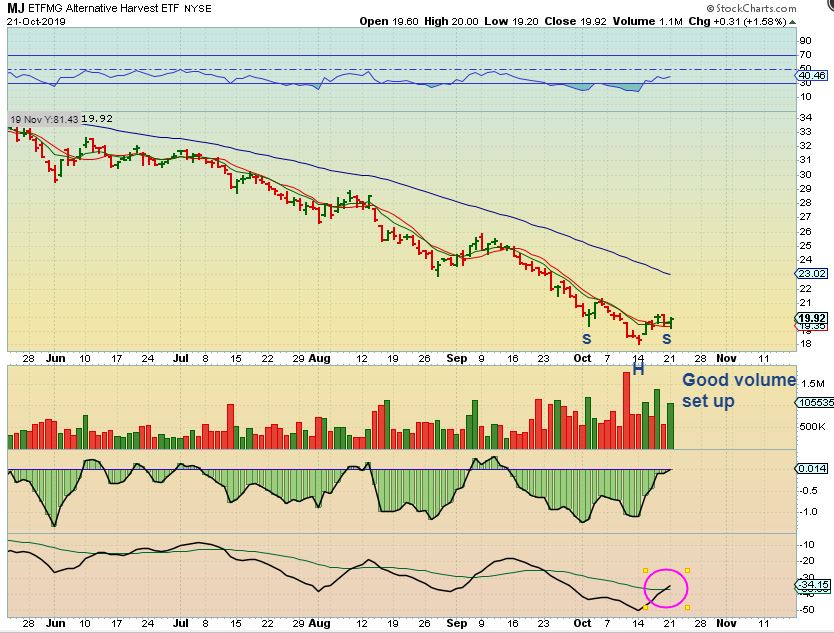Click the tallest red volume bar
The image size is (834, 633).
point(626,411)
